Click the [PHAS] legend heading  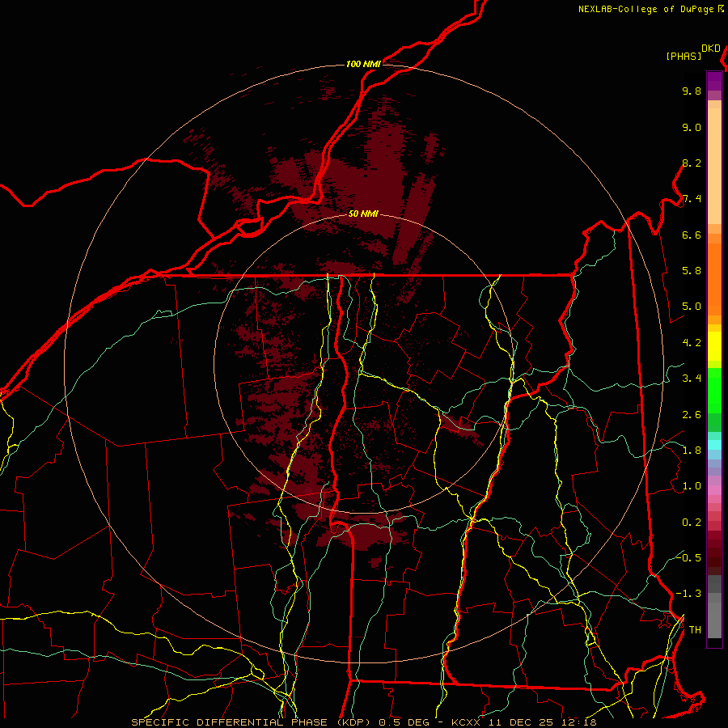point(684,56)
